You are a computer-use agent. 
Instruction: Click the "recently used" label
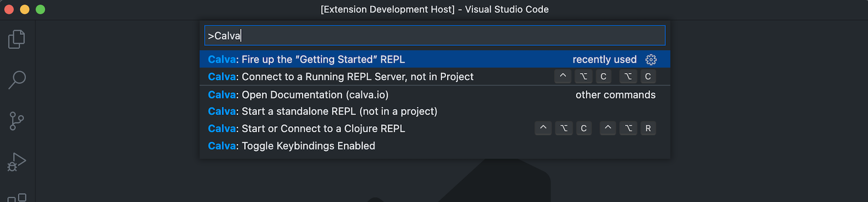tap(604, 59)
